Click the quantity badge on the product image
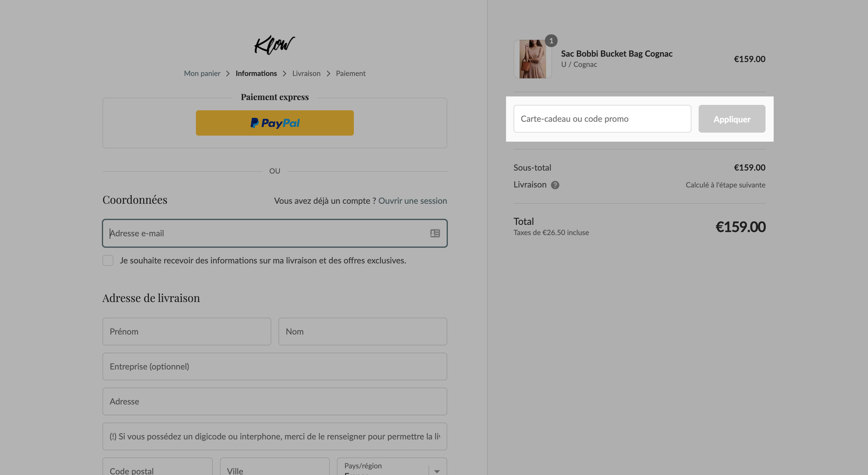This screenshot has height=475, width=868. click(x=551, y=41)
